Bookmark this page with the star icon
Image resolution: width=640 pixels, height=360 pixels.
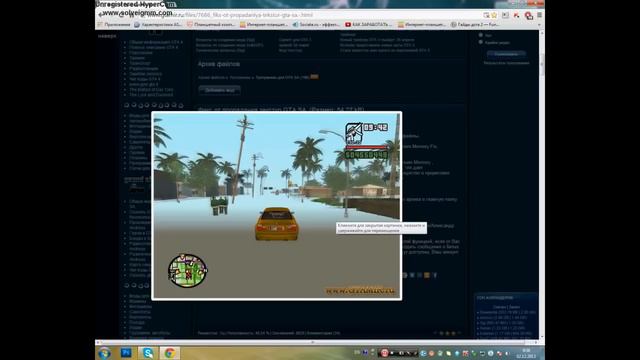(x=494, y=15)
